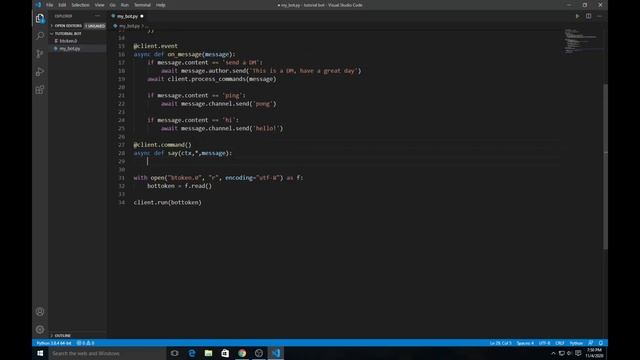Split the editor to the right

coord(589,16)
